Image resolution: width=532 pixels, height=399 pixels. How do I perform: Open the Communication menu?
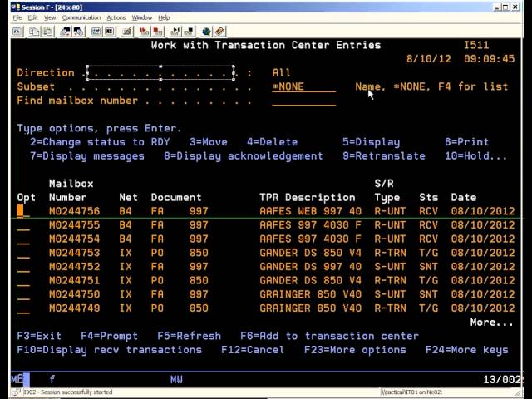coord(81,17)
